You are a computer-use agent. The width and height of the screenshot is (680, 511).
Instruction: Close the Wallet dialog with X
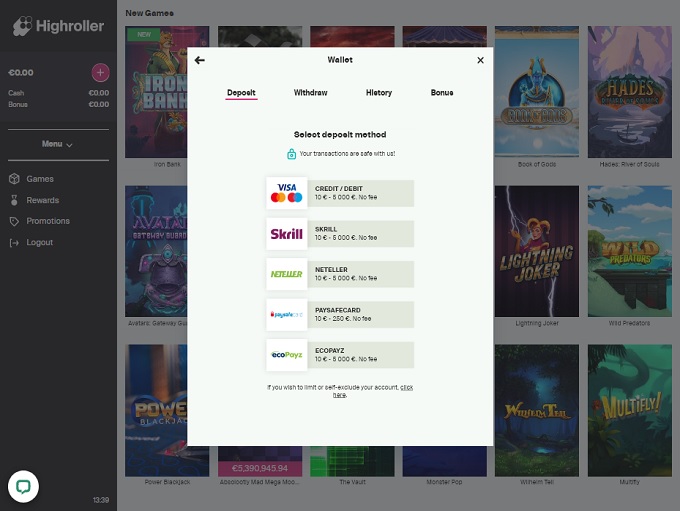click(x=480, y=60)
